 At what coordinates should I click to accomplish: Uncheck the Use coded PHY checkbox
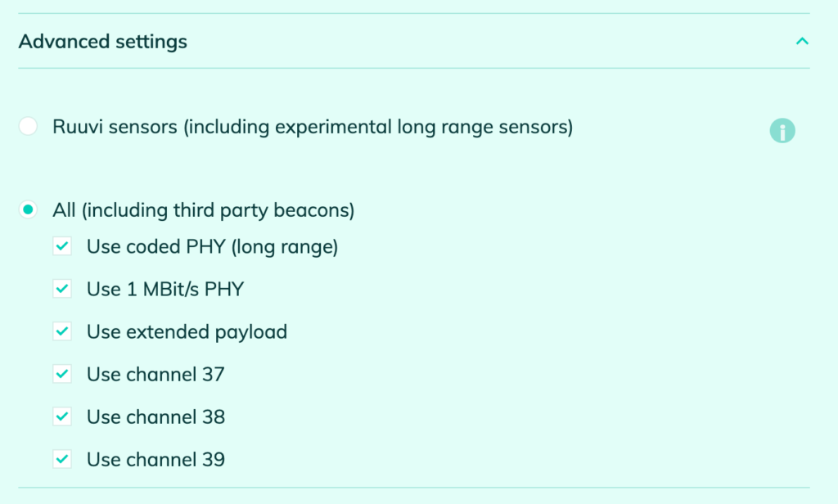coord(62,246)
